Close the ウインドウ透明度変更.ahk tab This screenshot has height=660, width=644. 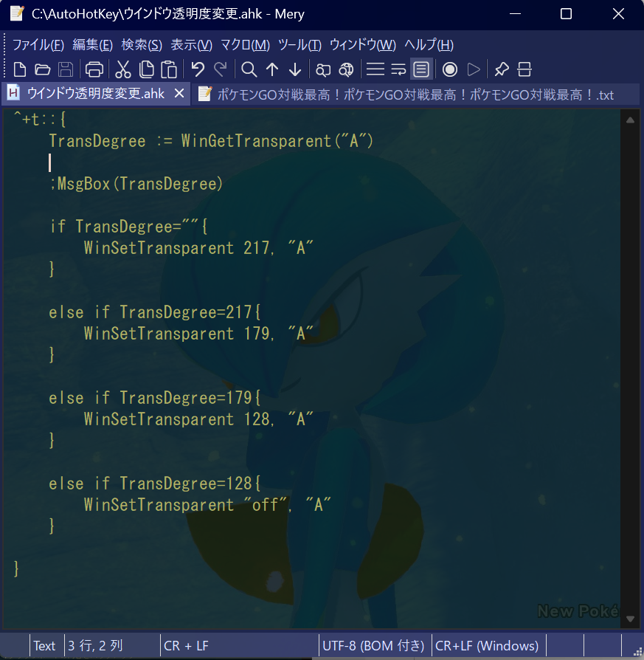coord(179,93)
